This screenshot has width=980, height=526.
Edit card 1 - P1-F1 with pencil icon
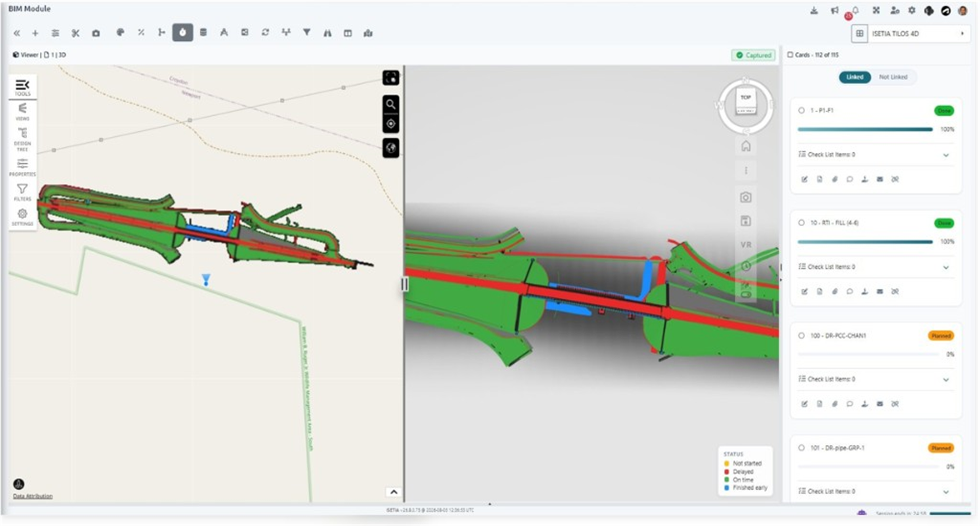tap(804, 179)
